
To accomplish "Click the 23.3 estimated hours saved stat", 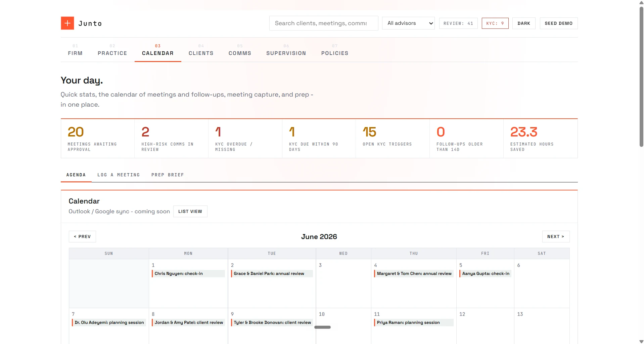I will click(540, 138).
